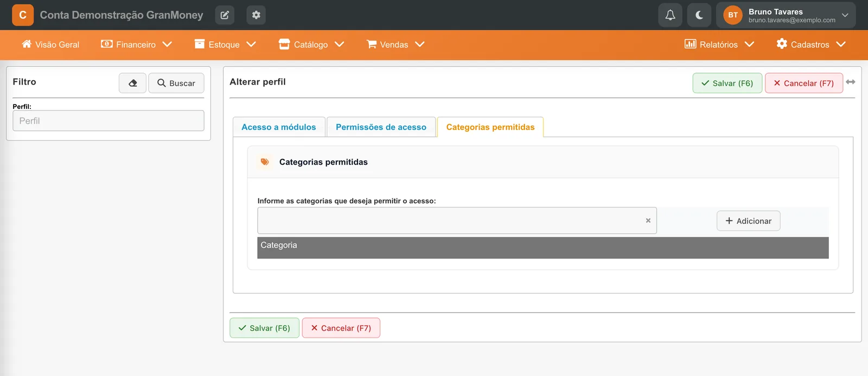
Task: Click the Categoria table column header
Action: click(x=542, y=248)
